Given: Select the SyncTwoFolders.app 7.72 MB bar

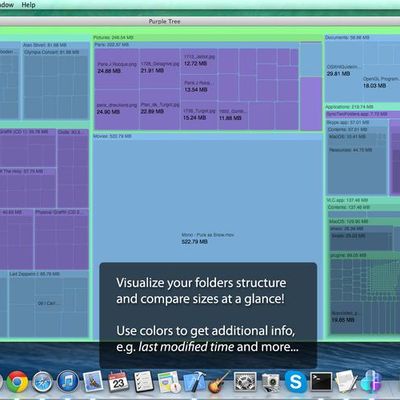Looking at the screenshot, I should point(363,114).
